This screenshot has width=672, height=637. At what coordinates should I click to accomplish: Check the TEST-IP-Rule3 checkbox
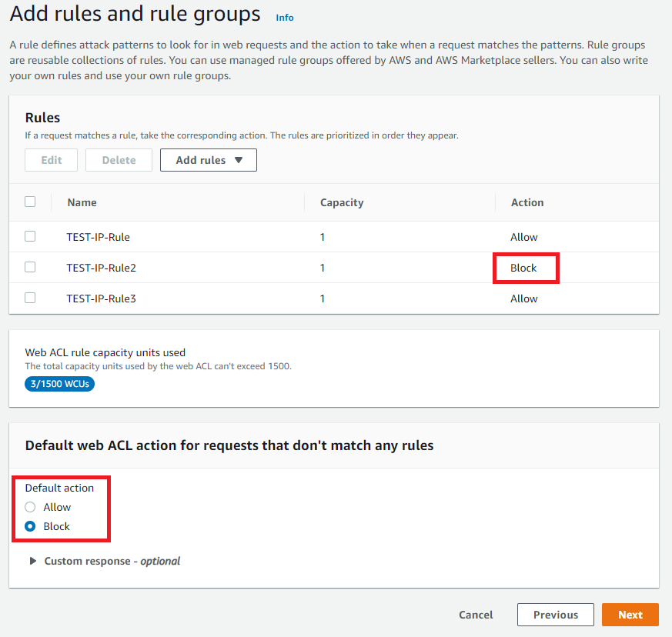coord(30,298)
